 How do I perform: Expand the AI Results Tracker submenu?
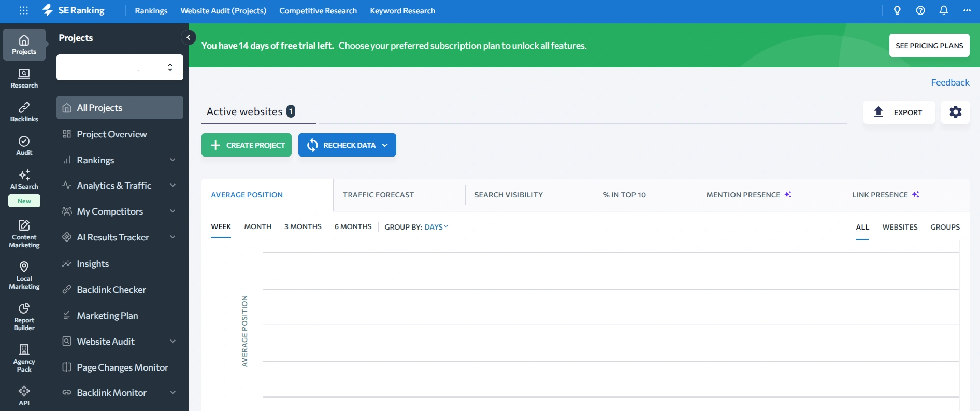coord(173,237)
